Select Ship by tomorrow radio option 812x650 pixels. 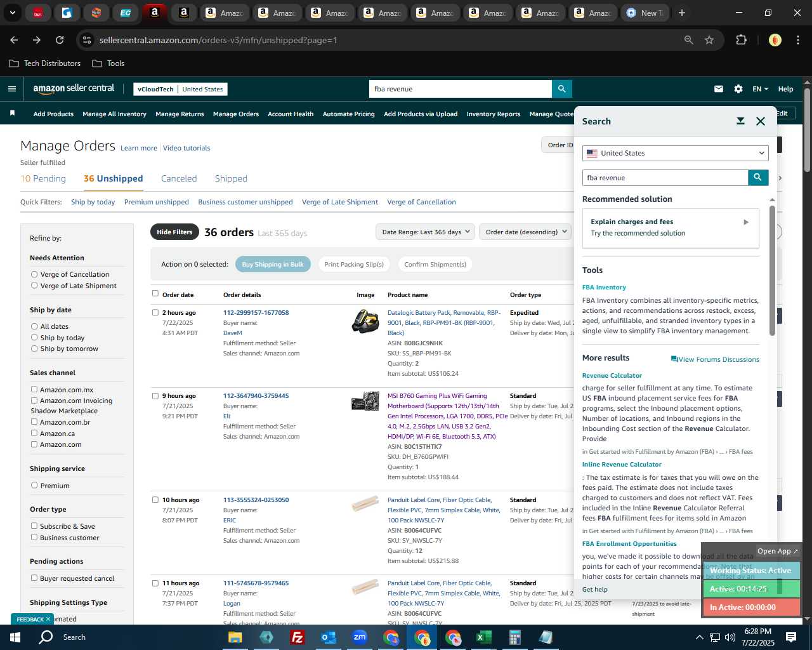pos(34,348)
